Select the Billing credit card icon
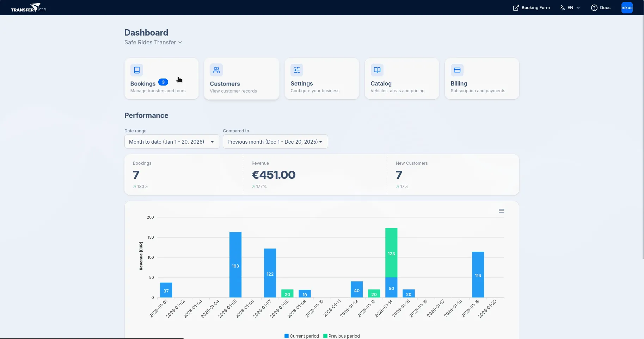 coord(457,70)
